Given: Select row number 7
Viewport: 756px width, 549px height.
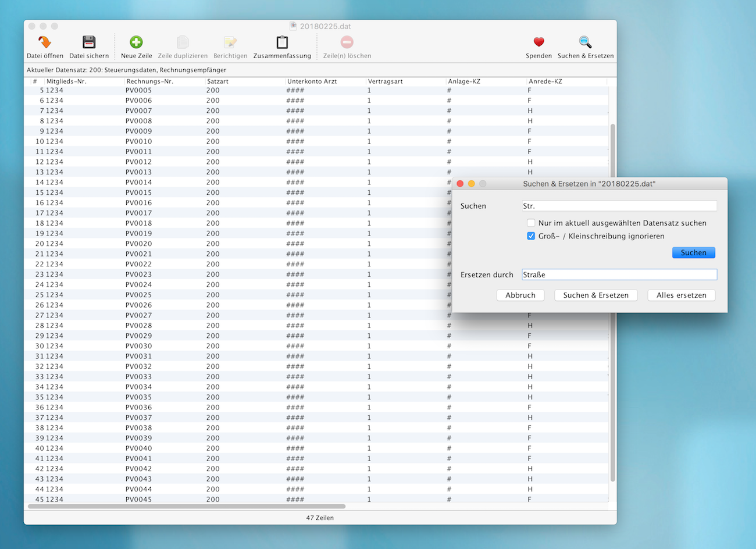Looking at the screenshot, I should pyautogui.click(x=41, y=110).
